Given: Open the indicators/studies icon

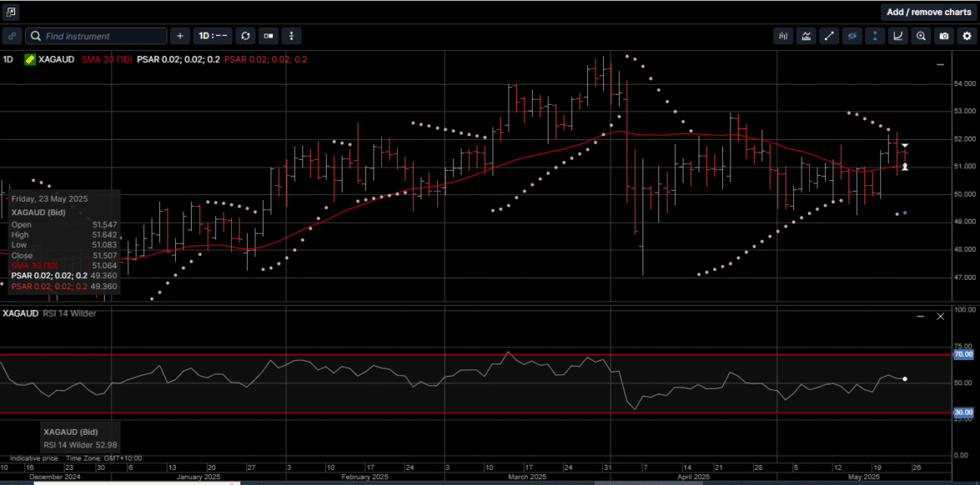Looking at the screenshot, I should click(x=807, y=36).
